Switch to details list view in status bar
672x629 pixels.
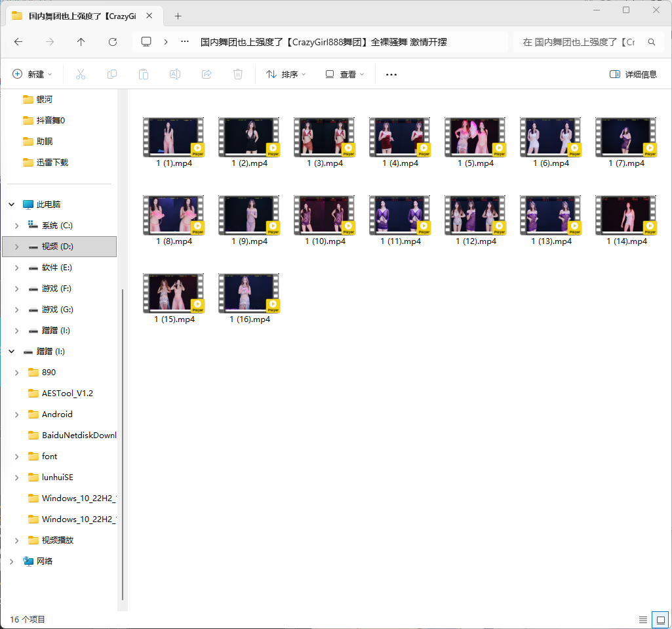643,619
